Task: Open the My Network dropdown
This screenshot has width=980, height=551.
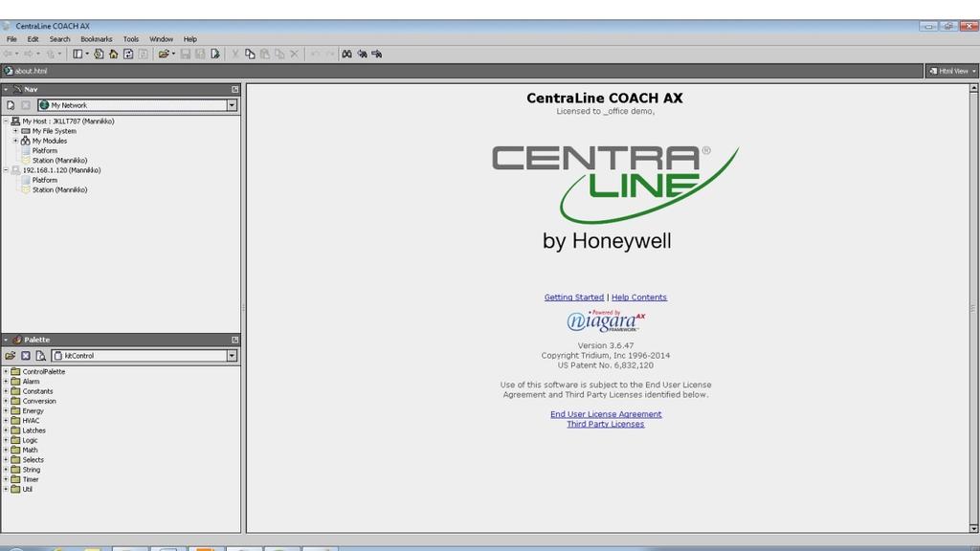Action: pos(232,105)
